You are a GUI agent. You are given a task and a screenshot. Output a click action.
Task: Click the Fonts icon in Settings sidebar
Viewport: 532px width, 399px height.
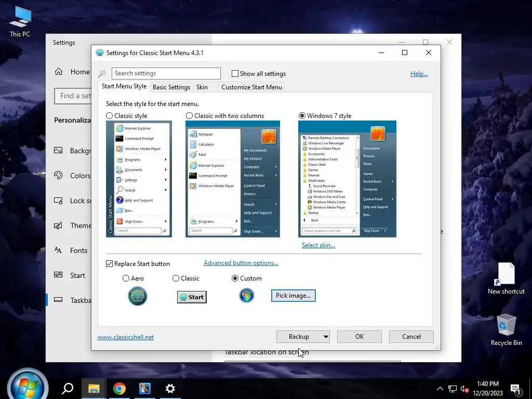click(58, 250)
